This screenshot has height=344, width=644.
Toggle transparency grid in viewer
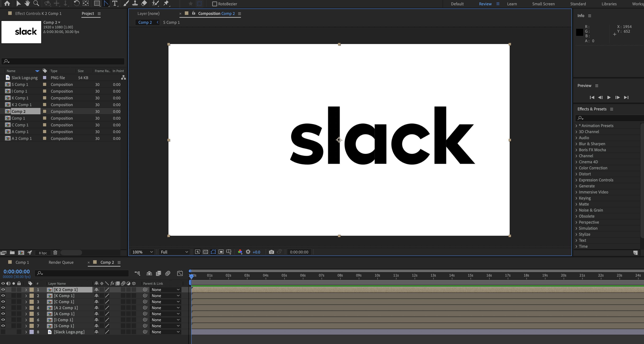click(x=205, y=252)
